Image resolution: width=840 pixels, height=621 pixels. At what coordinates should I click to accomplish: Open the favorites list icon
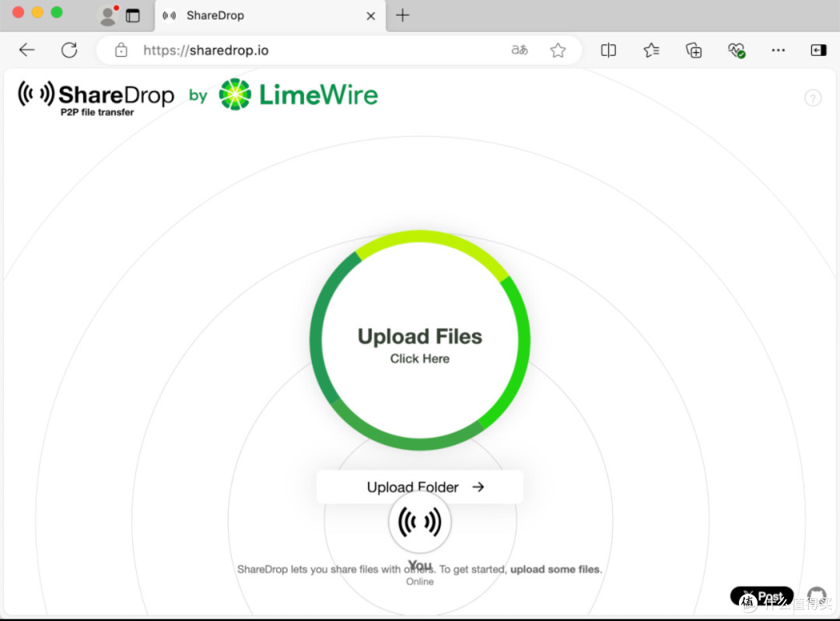tap(651, 51)
